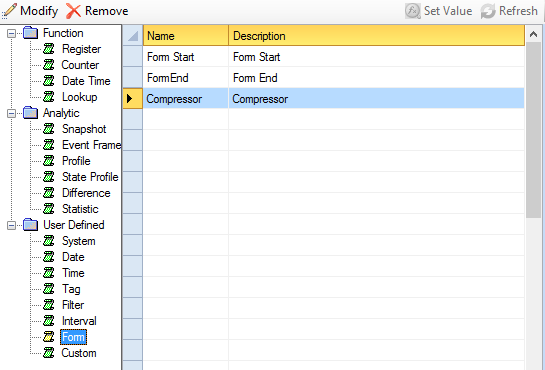Viewport: 545px width, 370px height.
Task: Click the red Remove X icon
Action: 73,11
